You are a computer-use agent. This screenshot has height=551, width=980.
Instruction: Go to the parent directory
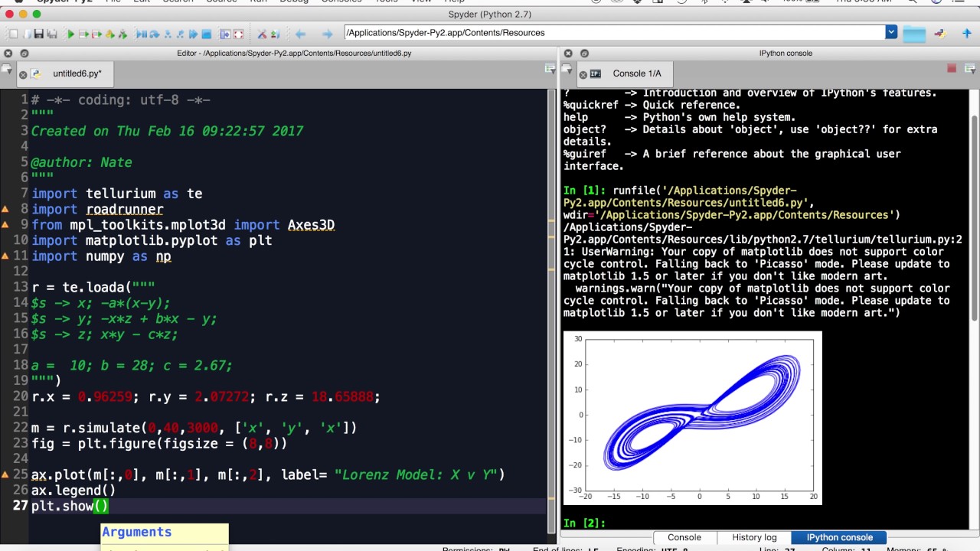point(969,33)
